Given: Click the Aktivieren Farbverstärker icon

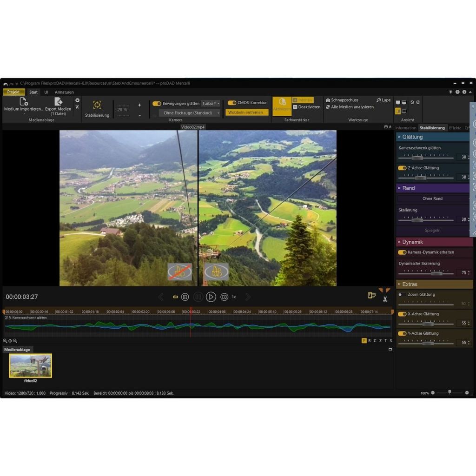Looking at the screenshot, I should tap(282, 103).
